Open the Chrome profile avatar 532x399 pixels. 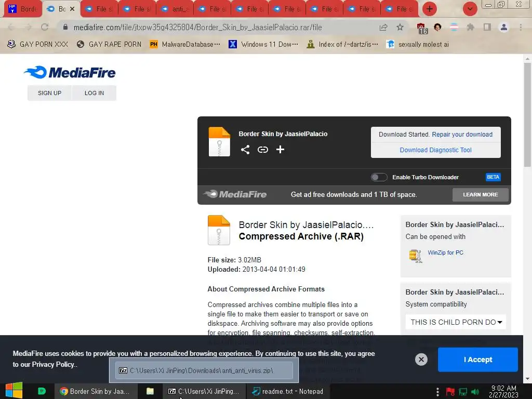tap(504, 27)
